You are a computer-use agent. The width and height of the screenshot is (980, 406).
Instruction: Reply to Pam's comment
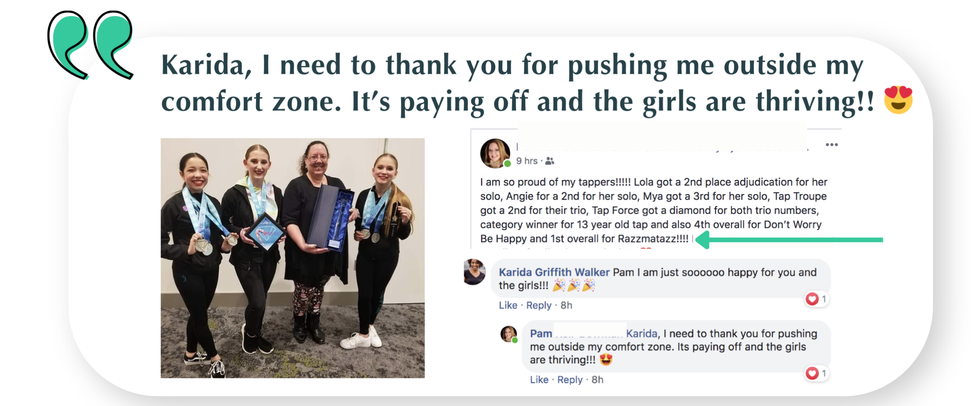coord(570,380)
